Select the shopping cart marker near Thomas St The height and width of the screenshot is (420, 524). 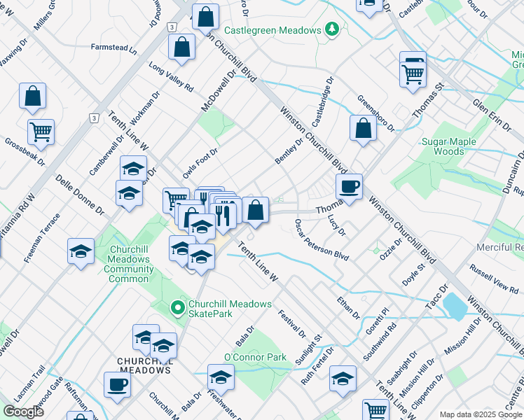[x=413, y=72]
